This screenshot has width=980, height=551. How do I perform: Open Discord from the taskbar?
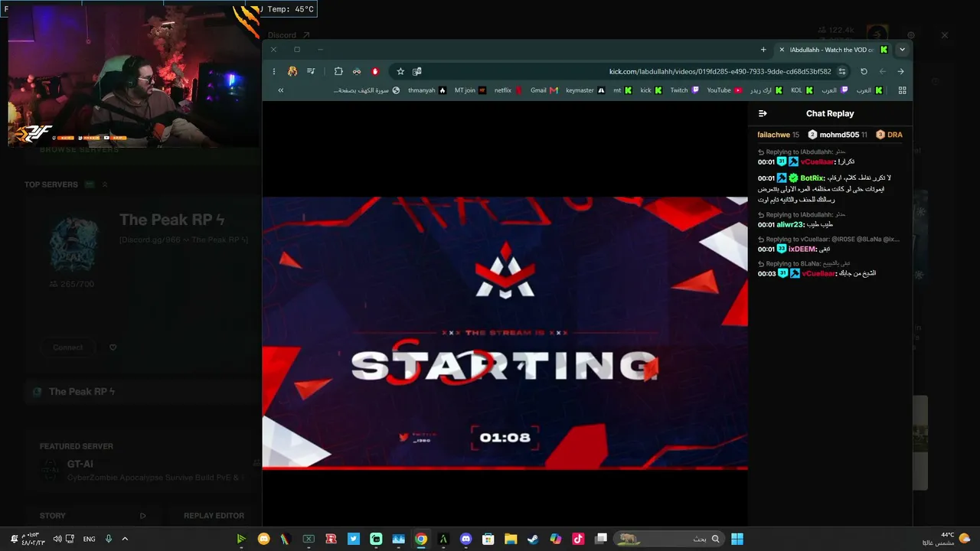coord(465,539)
